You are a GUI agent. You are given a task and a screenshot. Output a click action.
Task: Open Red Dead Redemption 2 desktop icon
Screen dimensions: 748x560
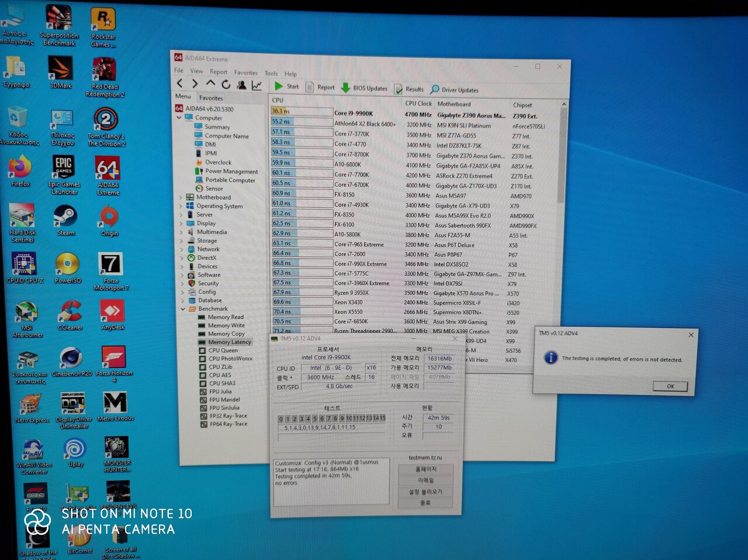tap(105, 77)
